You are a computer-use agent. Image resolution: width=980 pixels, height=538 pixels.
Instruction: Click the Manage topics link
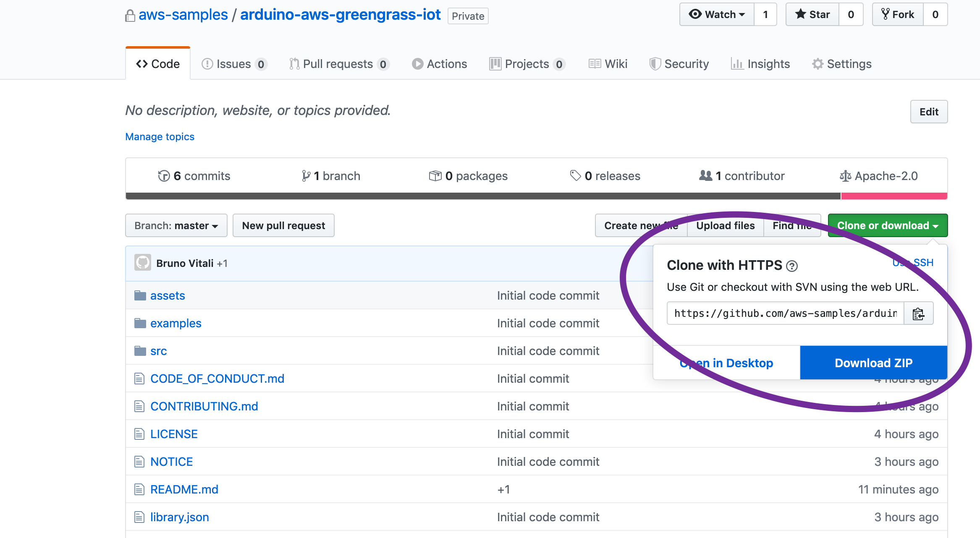point(160,136)
